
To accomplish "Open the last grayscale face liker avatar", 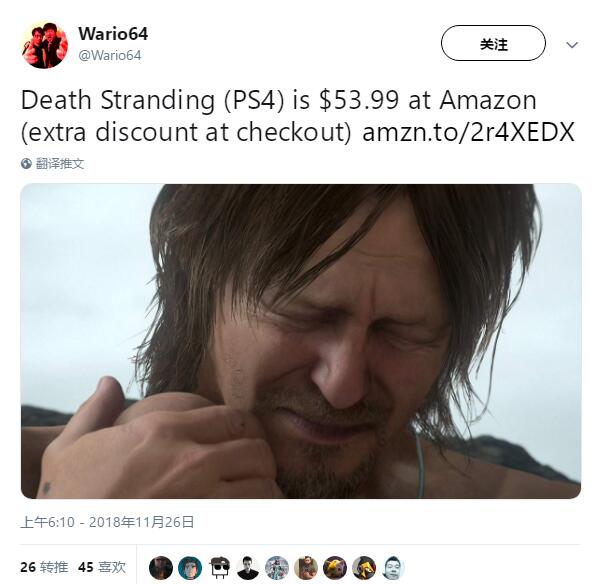I will [393, 568].
